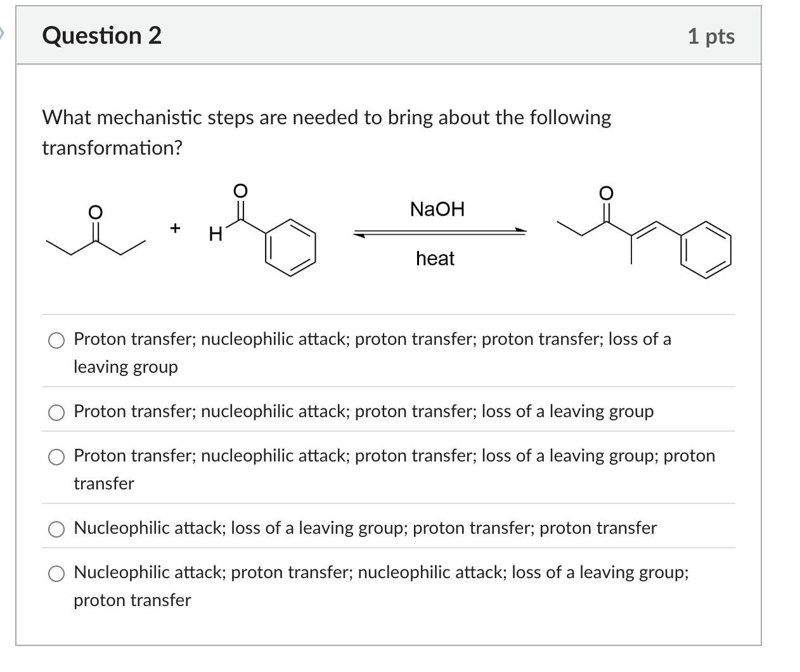Viewport: 800px width, 672px height.
Task: Click the 'heat' condition label below the arrows
Action: coord(434,259)
